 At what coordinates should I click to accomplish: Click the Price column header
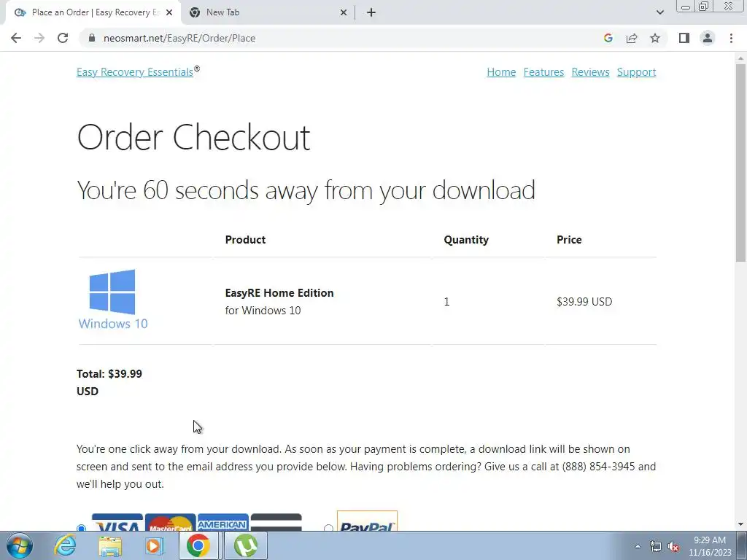pyautogui.click(x=569, y=239)
